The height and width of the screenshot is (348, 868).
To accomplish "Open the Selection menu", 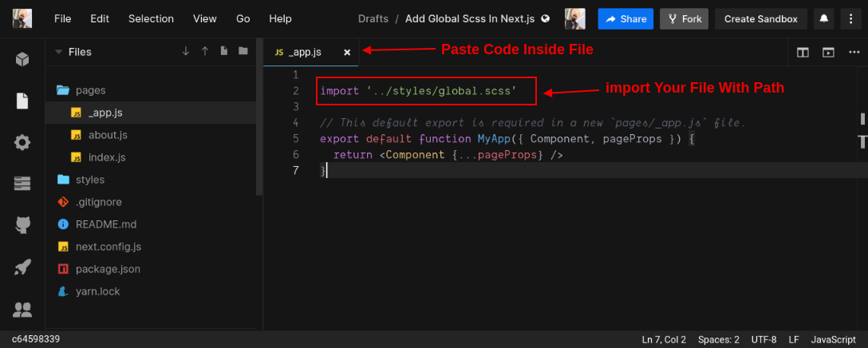I will [151, 19].
